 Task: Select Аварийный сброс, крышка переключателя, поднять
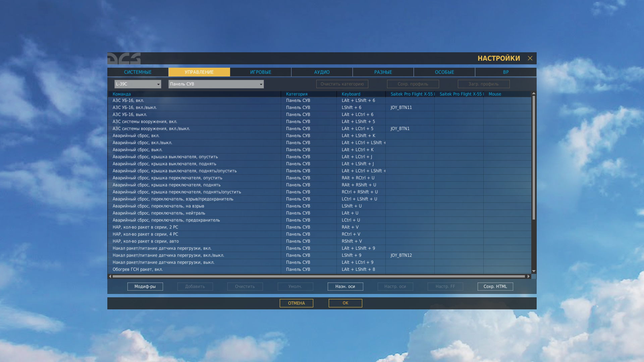pyautogui.click(x=319, y=185)
